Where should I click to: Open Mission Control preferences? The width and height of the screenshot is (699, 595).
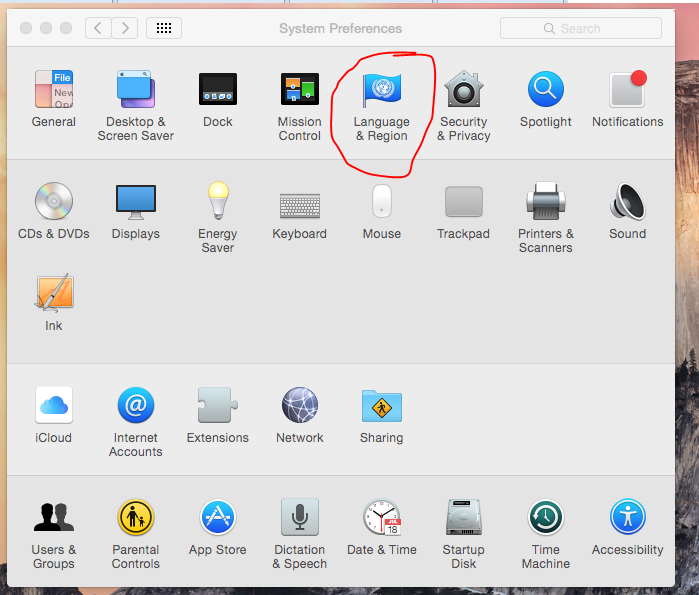click(x=300, y=89)
